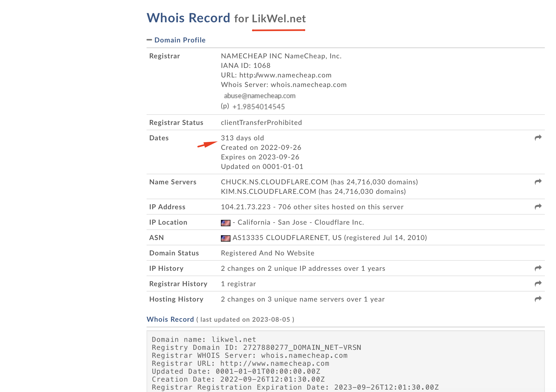Click the abuse@namecheap.com email
Image resolution: width=556 pixels, height=392 pixels.
pyautogui.click(x=259, y=96)
